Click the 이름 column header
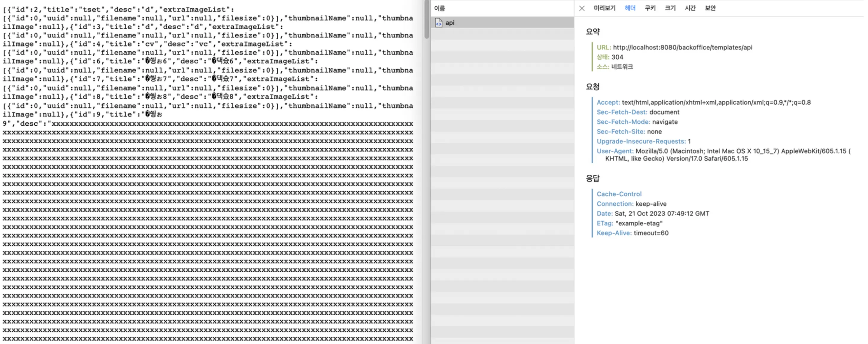868x344 pixels. point(439,8)
